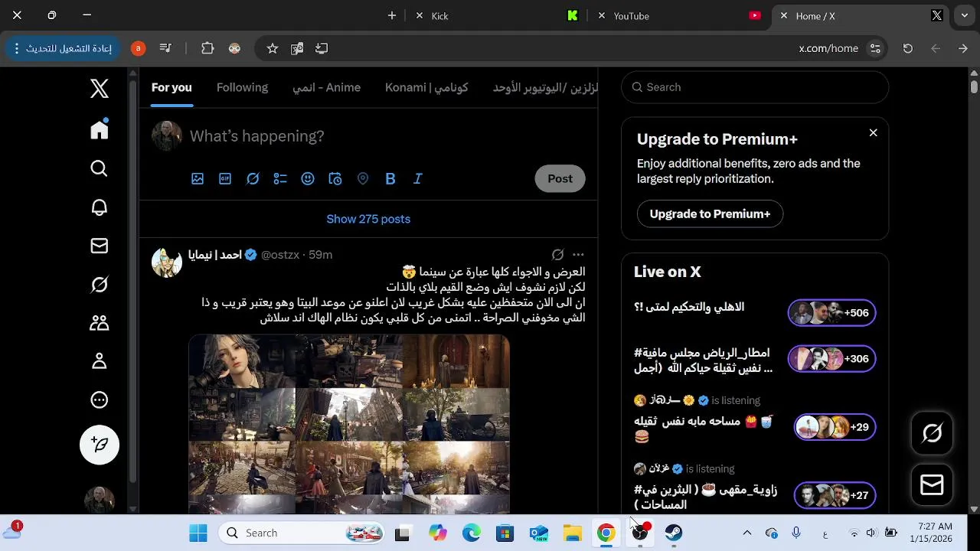This screenshot has height=551, width=980.
Task: Switch to the Kick browser tab
Action: point(496,15)
